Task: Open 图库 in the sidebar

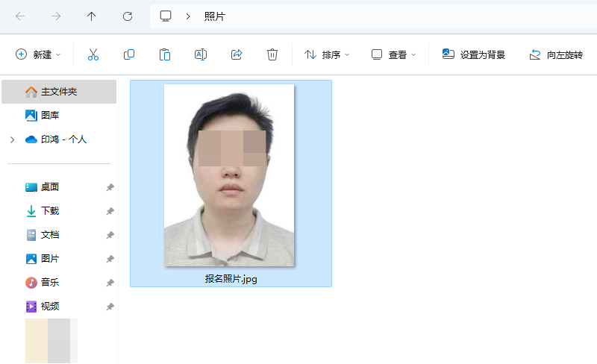Action: [49, 116]
